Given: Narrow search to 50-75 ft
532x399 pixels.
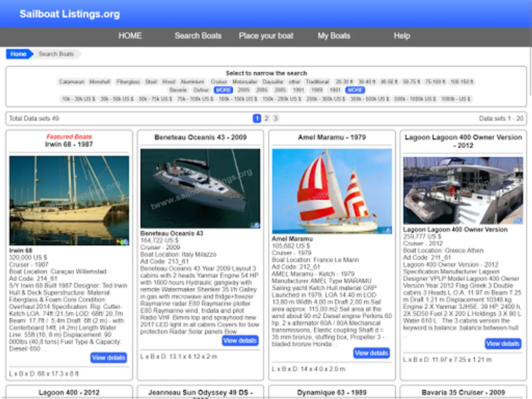Looking at the screenshot, I should click(412, 82).
